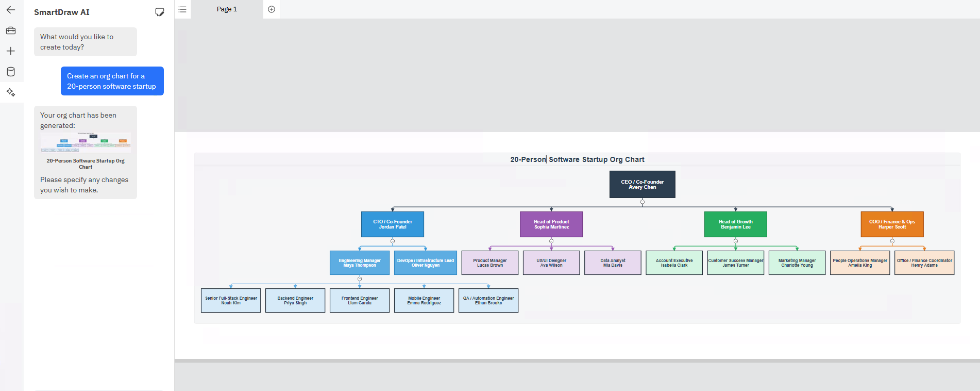
Task: Select Backend Engineer Priya Singh box
Action: coord(295,300)
